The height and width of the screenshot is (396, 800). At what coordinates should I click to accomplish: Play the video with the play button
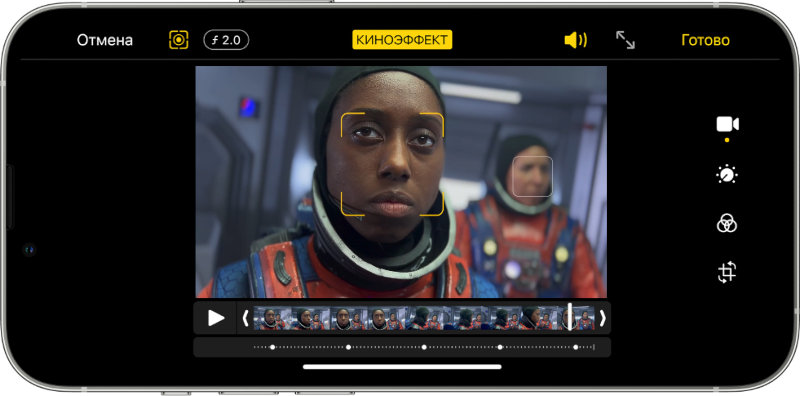point(216,318)
